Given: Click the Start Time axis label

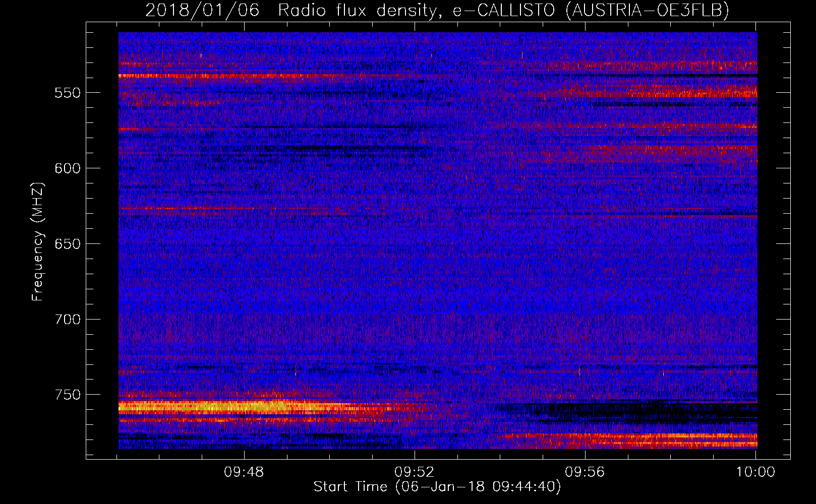Looking at the screenshot, I should (437, 487).
